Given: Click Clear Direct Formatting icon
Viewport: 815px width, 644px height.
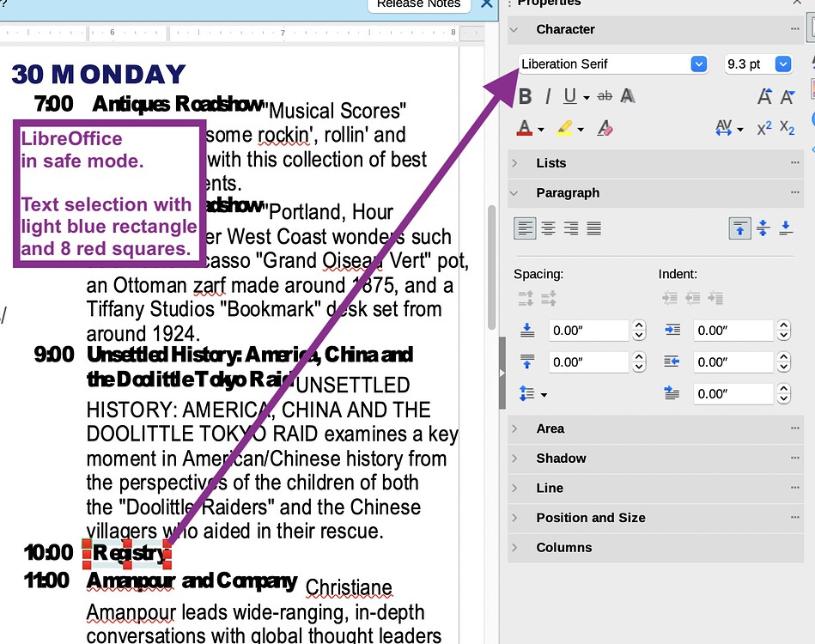Looking at the screenshot, I should click(605, 128).
